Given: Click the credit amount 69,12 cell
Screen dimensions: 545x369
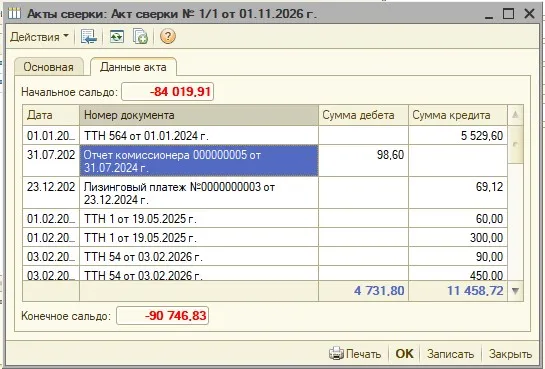Looking at the screenshot, I should tap(458, 193).
